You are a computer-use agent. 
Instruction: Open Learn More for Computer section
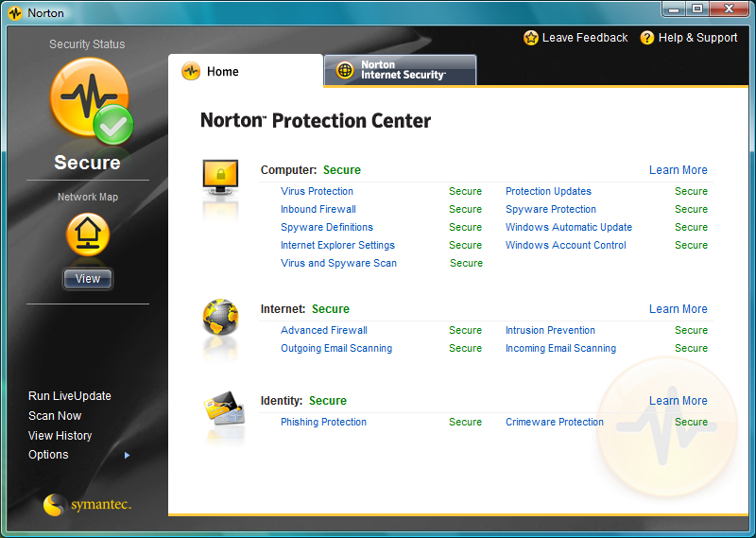(x=679, y=170)
